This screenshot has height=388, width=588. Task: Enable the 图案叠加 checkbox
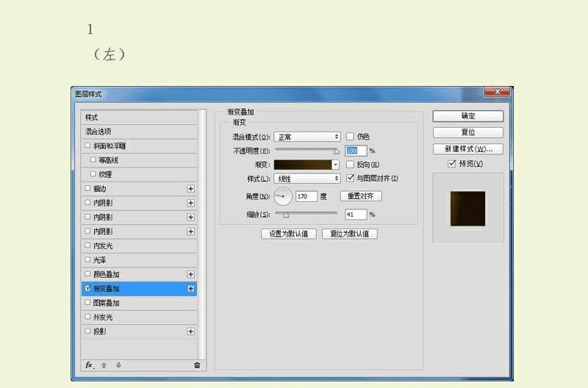pos(87,303)
